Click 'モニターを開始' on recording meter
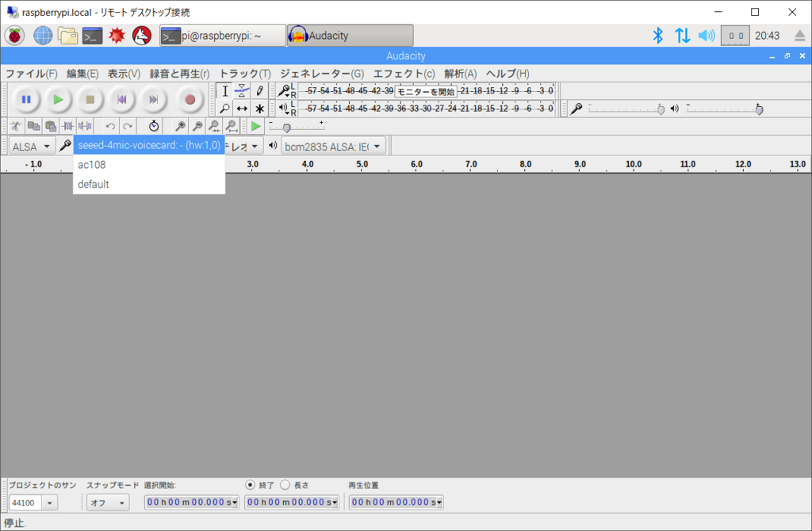 426,92
